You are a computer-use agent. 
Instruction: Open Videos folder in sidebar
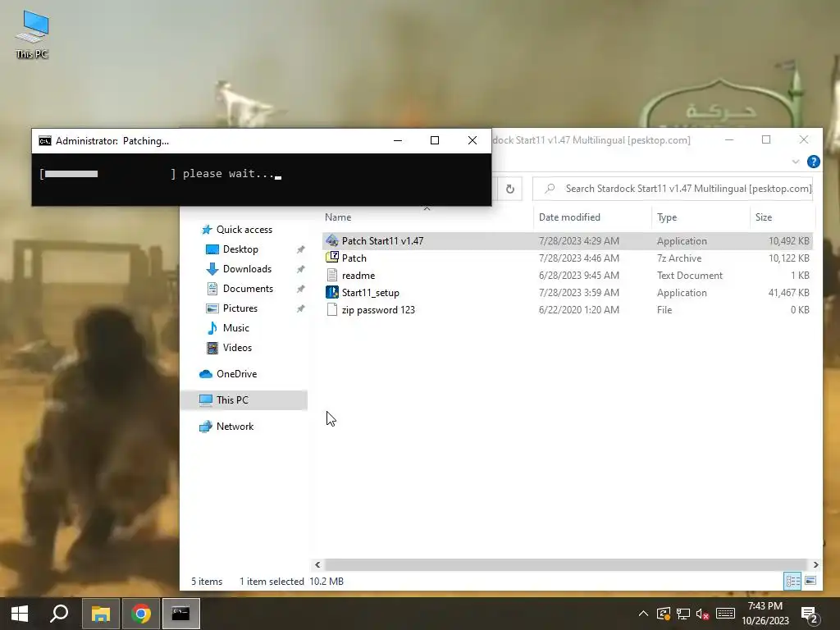(x=237, y=348)
